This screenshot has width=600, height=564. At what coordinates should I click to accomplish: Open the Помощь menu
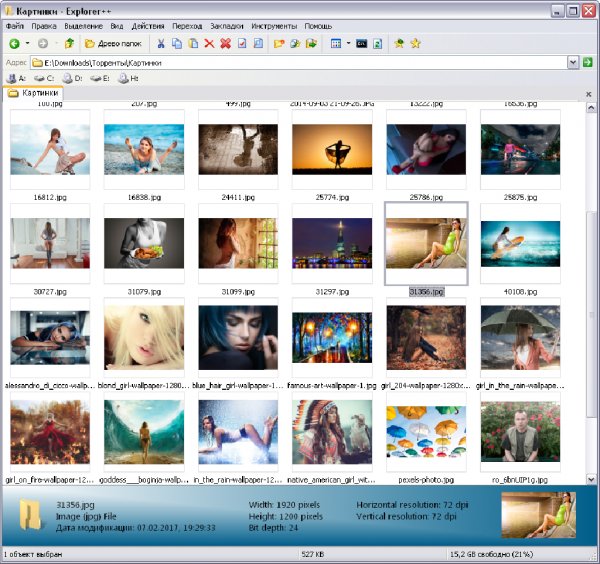[x=318, y=26]
